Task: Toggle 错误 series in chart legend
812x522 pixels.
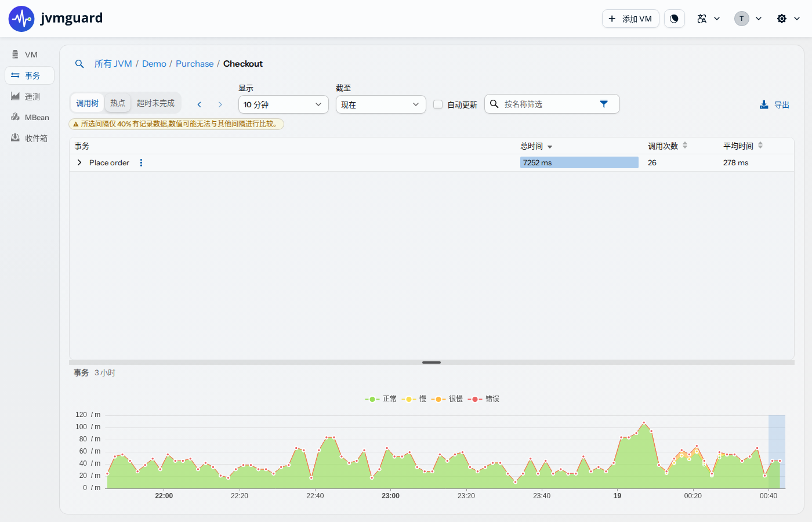Action: click(x=484, y=399)
